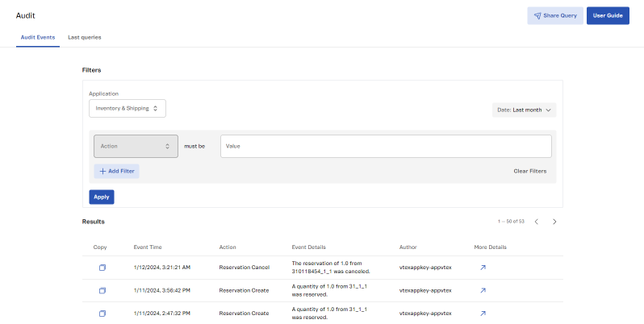The image size is (644, 324).
Task: Select the Audit Events tab
Action: pos(38,37)
